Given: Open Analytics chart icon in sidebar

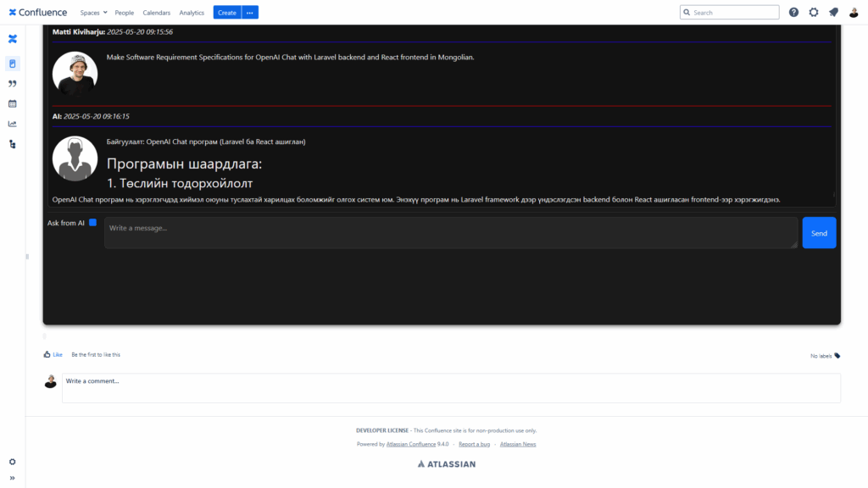Looking at the screenshot, I should pyautogui.click(x=13, y=124).
